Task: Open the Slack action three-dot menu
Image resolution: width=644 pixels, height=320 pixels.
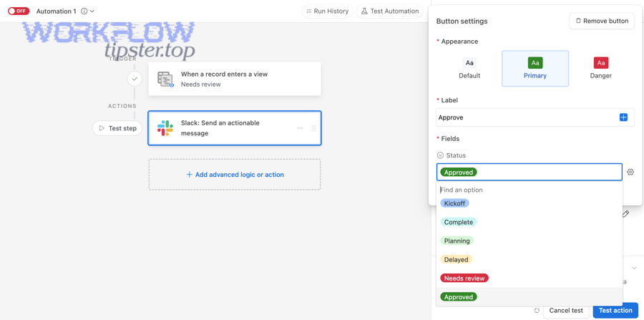Action: (x=300, y=128)
